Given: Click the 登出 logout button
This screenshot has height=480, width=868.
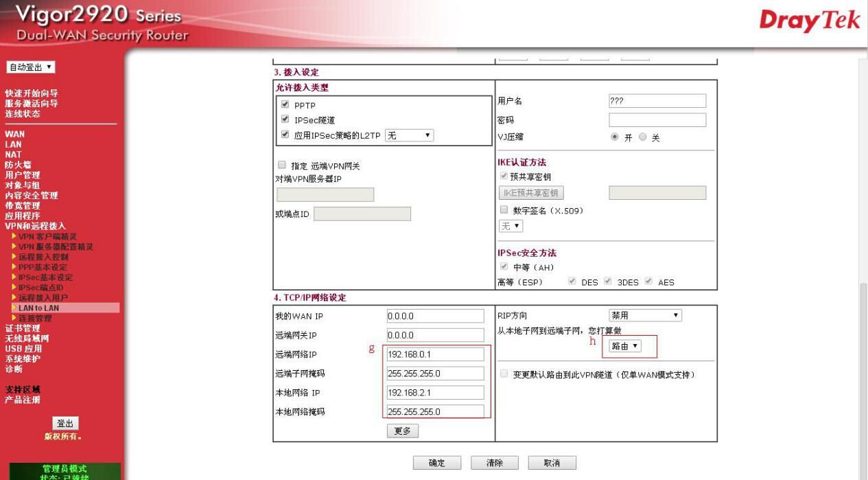Looking at the screenshot, I should pyautogui.click(x=65, y=424).
